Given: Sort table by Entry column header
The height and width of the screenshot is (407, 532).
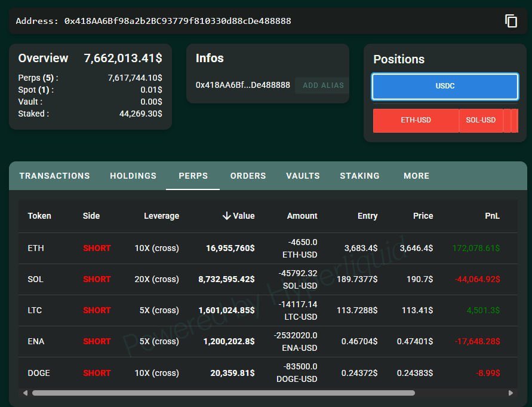Looking at the screenshot, I should [367, 216].
